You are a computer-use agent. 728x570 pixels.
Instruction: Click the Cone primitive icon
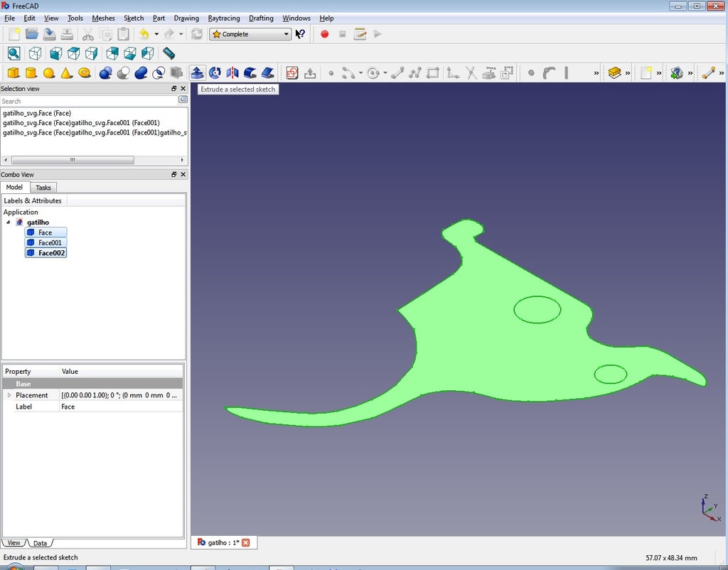tap(66, 72)
